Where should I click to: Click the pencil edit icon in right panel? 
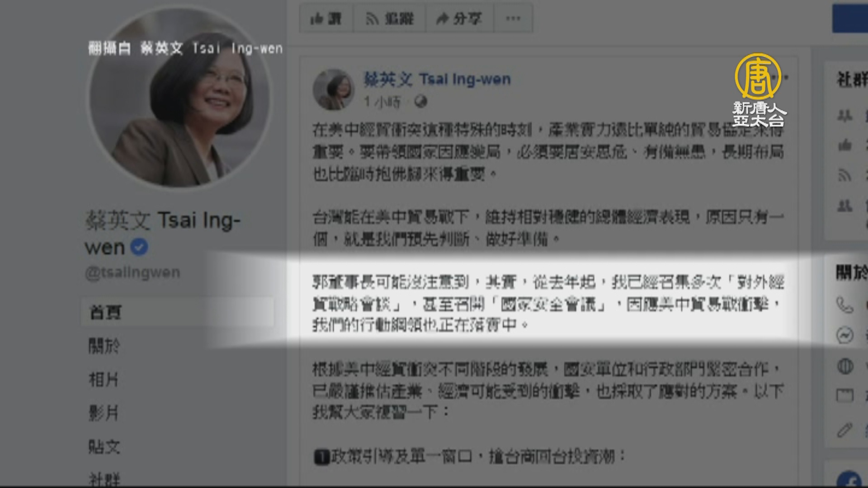coord(844,430)
